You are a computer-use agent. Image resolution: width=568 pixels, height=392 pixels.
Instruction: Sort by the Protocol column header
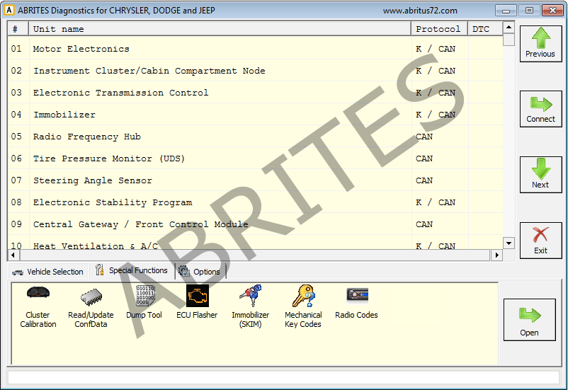(x=439, y=29)
